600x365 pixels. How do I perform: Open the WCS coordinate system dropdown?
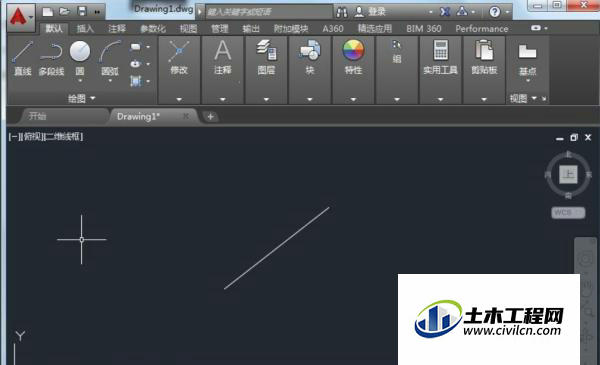(x=568, y=212)
